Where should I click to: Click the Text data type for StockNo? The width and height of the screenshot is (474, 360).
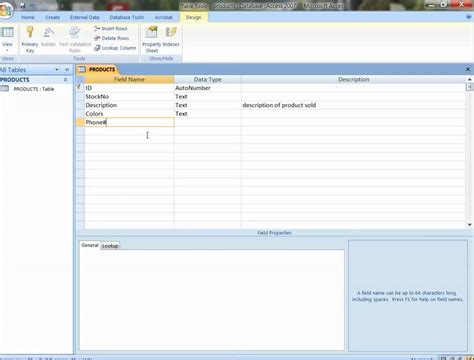(x=208, y=97)
